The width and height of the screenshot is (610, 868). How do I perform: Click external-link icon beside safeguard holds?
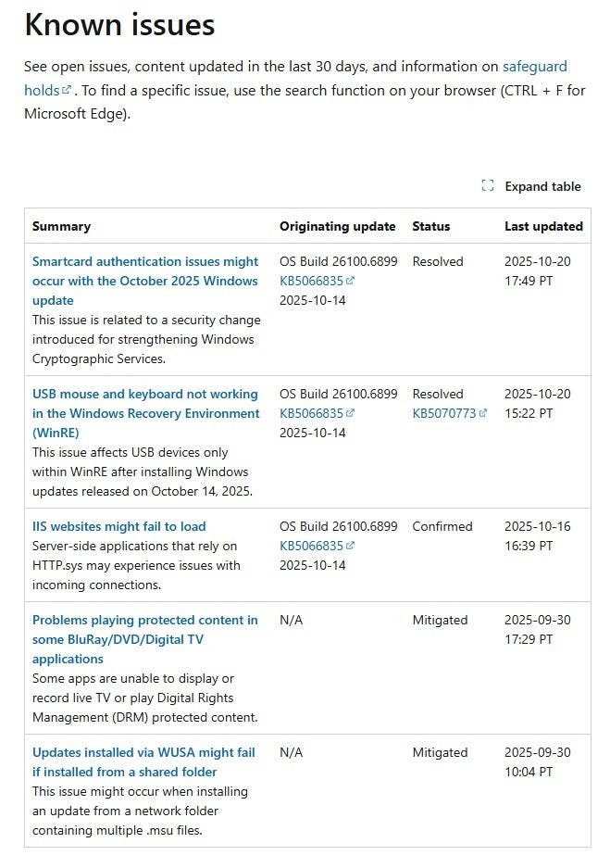67,91
